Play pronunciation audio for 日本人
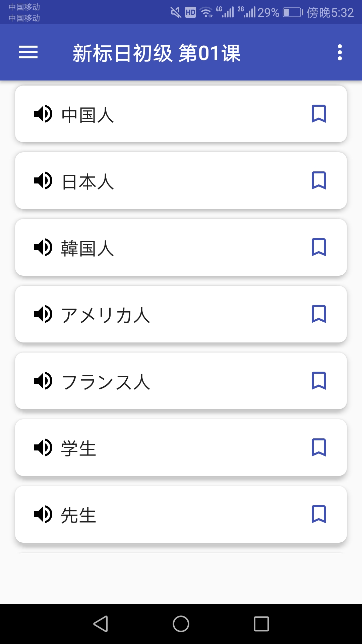 43,180
